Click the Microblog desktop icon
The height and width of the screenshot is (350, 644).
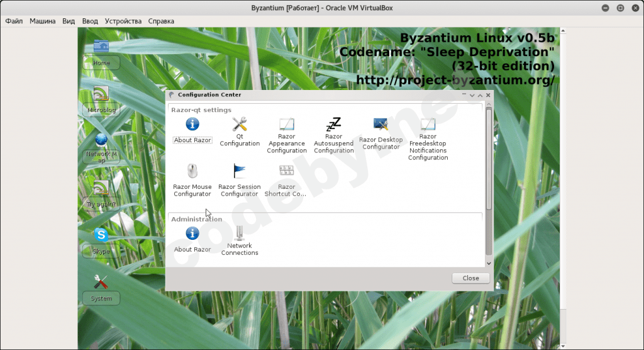[101, 100]
